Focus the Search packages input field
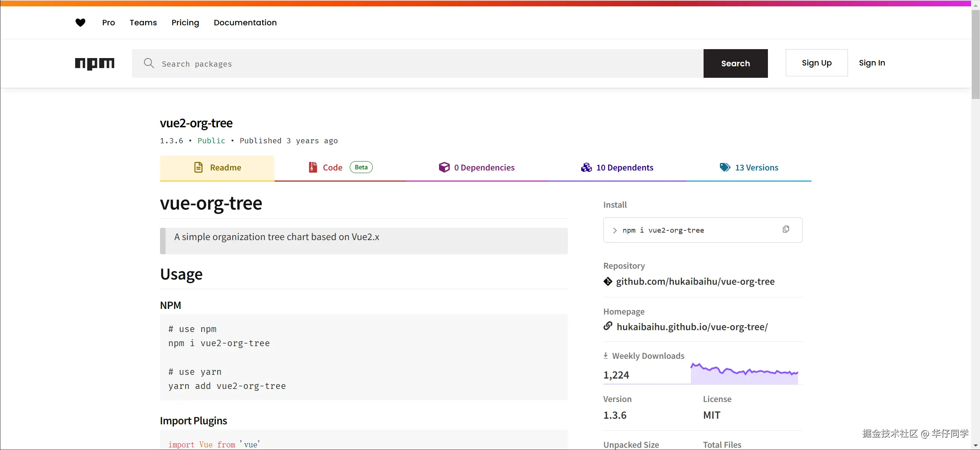This screenshot has height=450, width=980. click(419, 64)
